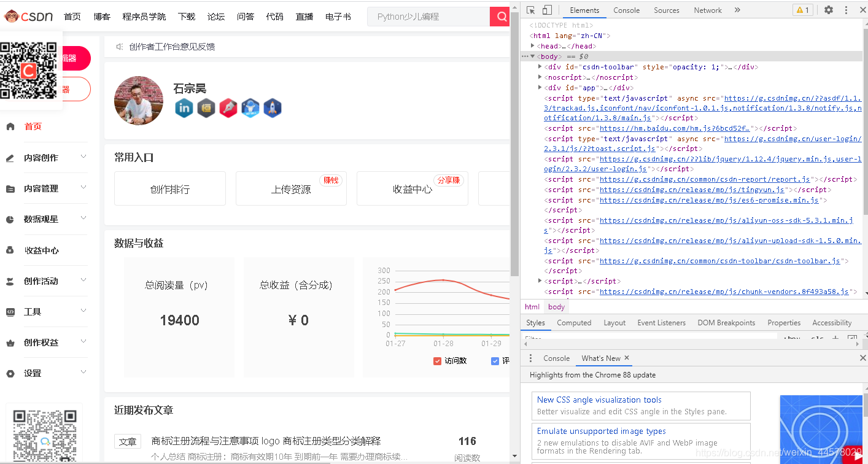This screenshot has height=464, width=868.
Task: Select the drawer Console tab
Action: point(556,358)
